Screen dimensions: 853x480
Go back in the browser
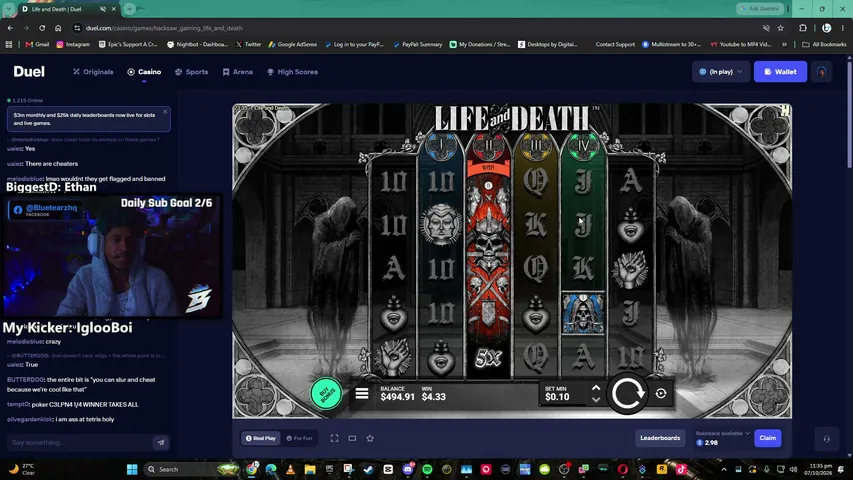pos(10,28)
